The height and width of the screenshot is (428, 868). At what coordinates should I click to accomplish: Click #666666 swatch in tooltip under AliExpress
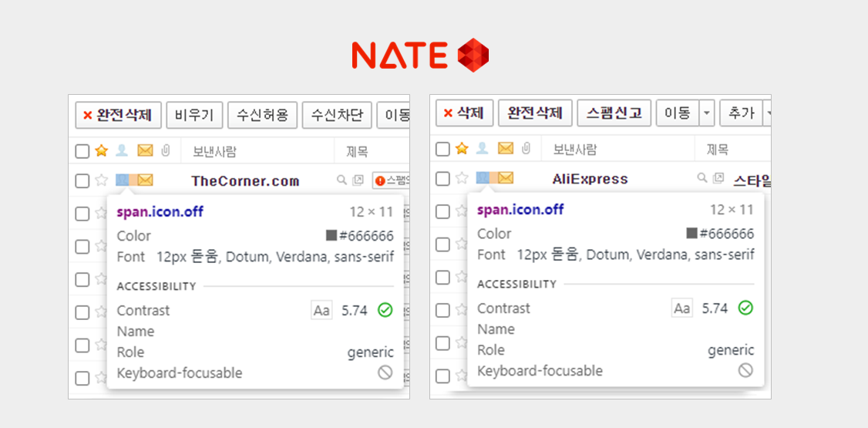coord(692,233)
